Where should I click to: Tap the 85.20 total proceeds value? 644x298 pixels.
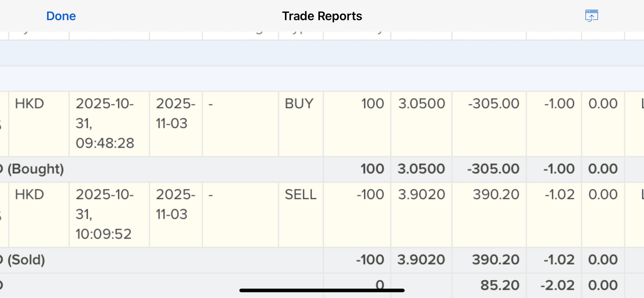(x=500, y=285)
